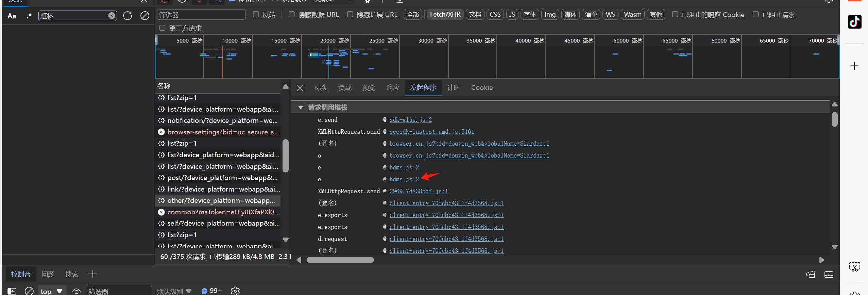
Task: Enable the 第三方请求 checkbox
Action: pos(163,28)
